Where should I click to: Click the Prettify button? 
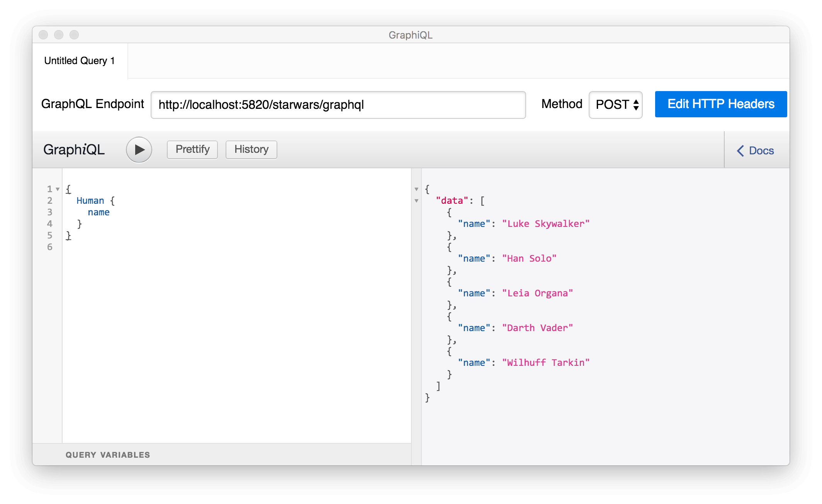tap(192, 149)
